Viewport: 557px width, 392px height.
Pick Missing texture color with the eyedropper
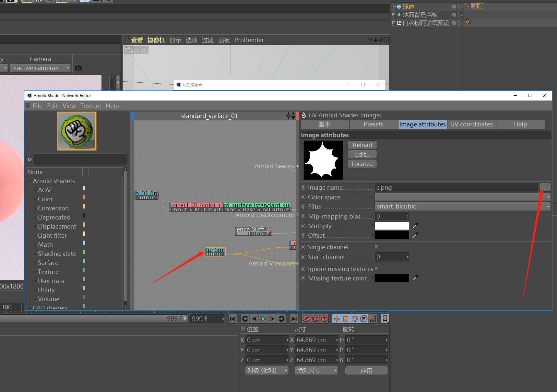[415, 278]
